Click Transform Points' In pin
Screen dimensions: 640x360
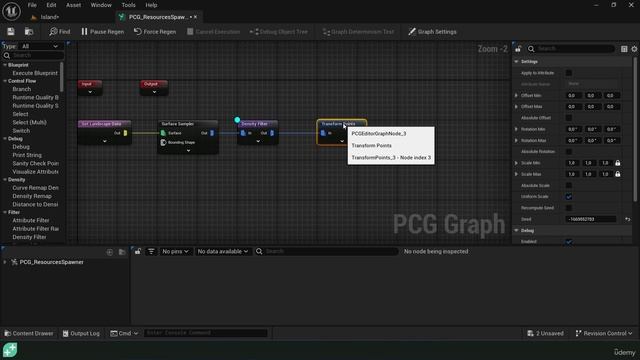point(323,133)
